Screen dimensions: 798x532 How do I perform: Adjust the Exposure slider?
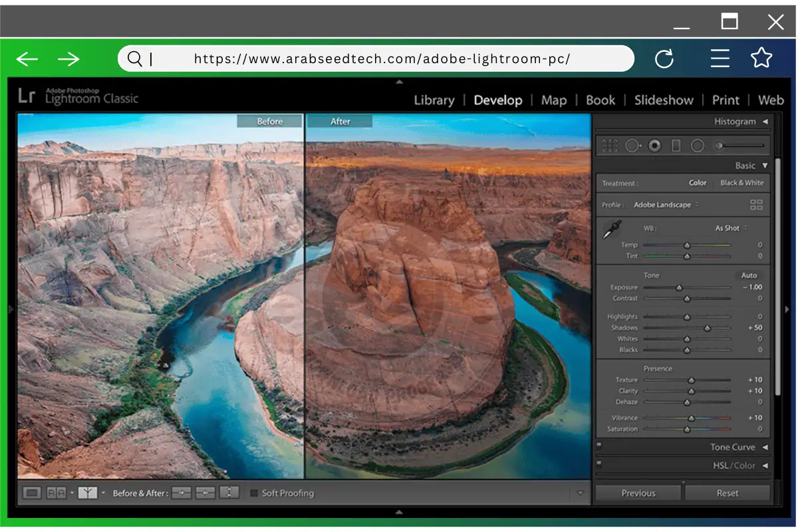coord(678,287)
